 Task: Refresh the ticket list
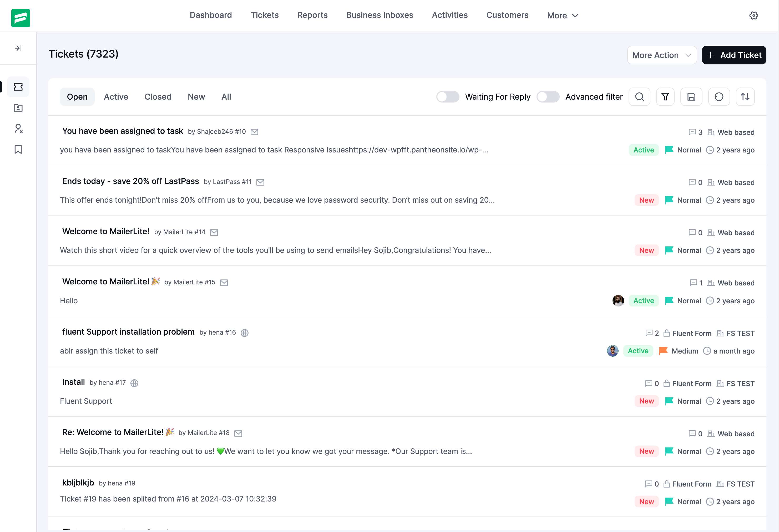click(x=719, y=97)
